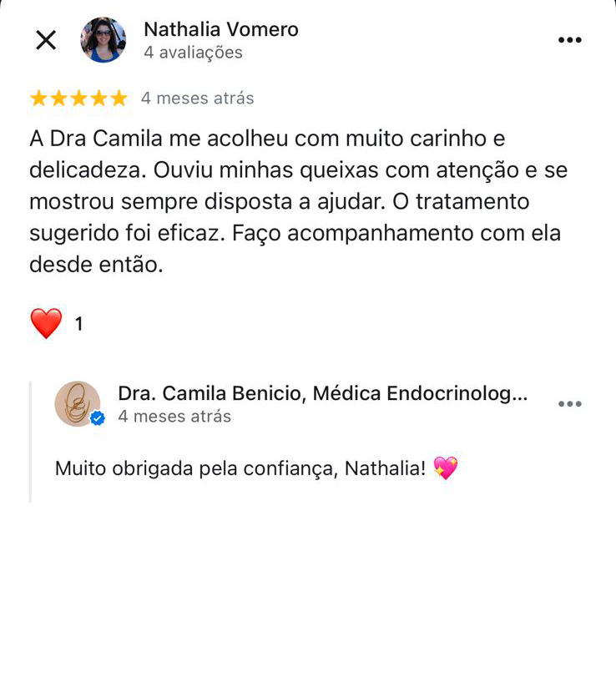Select the reply text 'Muito obrigada pela confiança'
The image size is (616, 688).
pos(196,468)
